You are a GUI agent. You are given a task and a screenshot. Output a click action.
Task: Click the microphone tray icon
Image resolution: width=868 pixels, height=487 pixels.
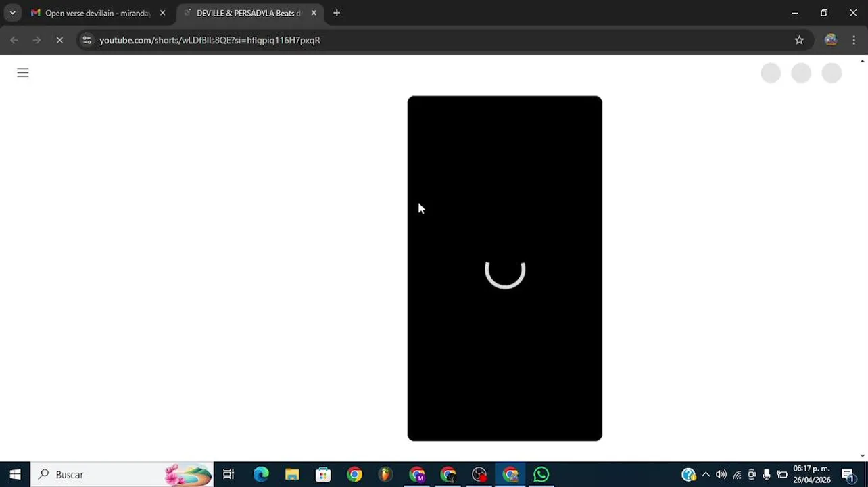tap(767, 475)
